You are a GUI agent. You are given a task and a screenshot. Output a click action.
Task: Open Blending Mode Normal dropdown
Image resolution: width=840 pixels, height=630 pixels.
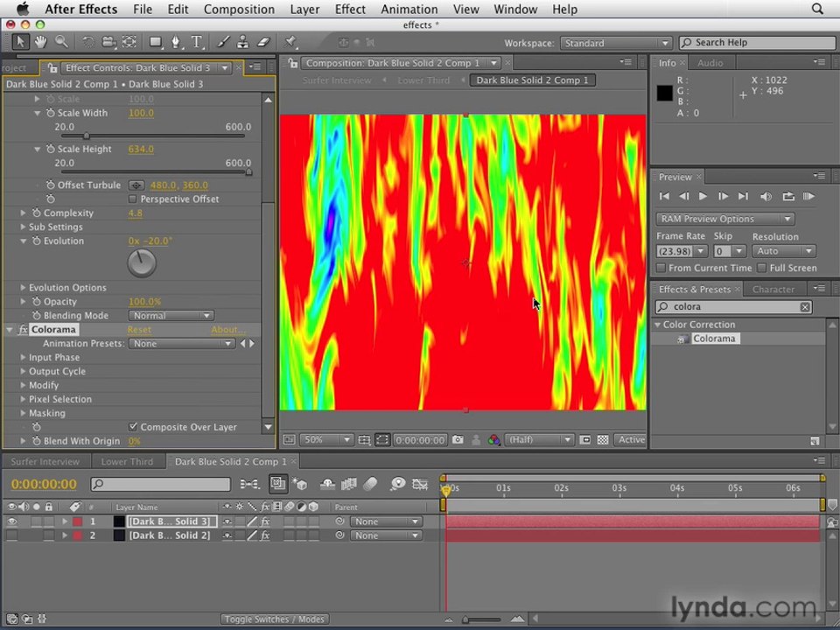(171, 316)
